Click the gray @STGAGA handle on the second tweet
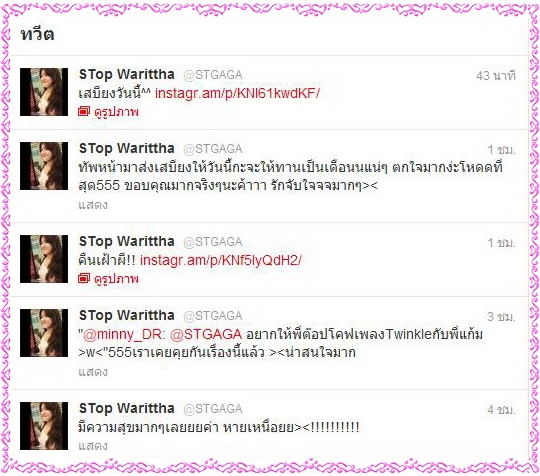Screen dimensions: 540x476 pyautogui.click(x=213, y=149)
